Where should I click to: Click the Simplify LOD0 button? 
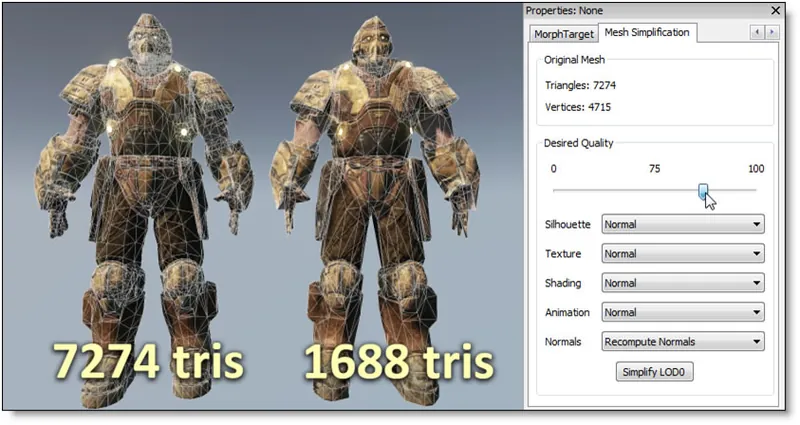[654, 372]
